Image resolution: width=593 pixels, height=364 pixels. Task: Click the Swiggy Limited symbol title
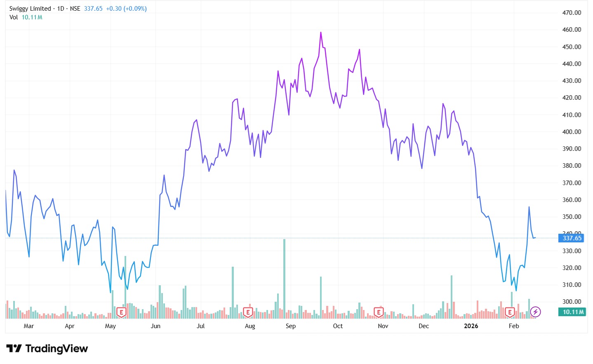[30, 9]
